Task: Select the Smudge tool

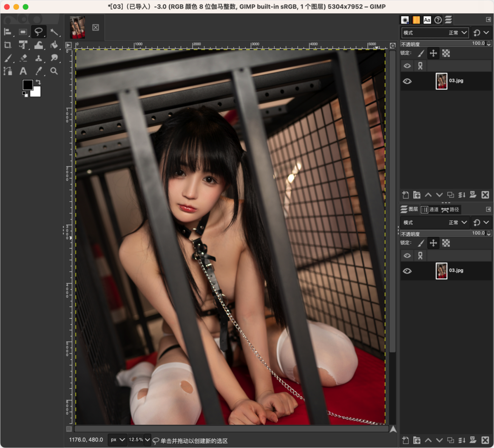Action: (54, 58)
